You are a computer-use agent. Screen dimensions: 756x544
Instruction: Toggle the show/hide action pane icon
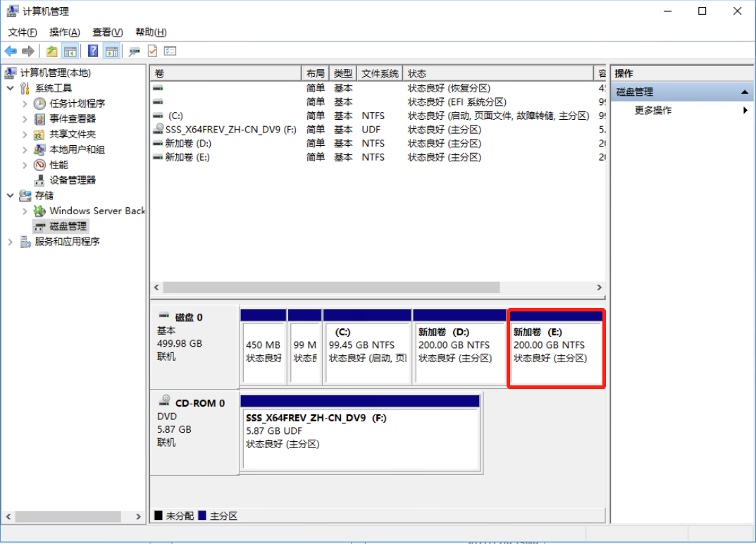click(x=112, y=51)
